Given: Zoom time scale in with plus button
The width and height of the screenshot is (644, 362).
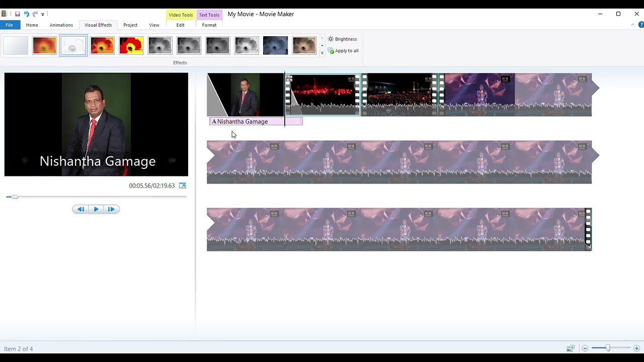Looking at the screenshot, I should point(636,348).
